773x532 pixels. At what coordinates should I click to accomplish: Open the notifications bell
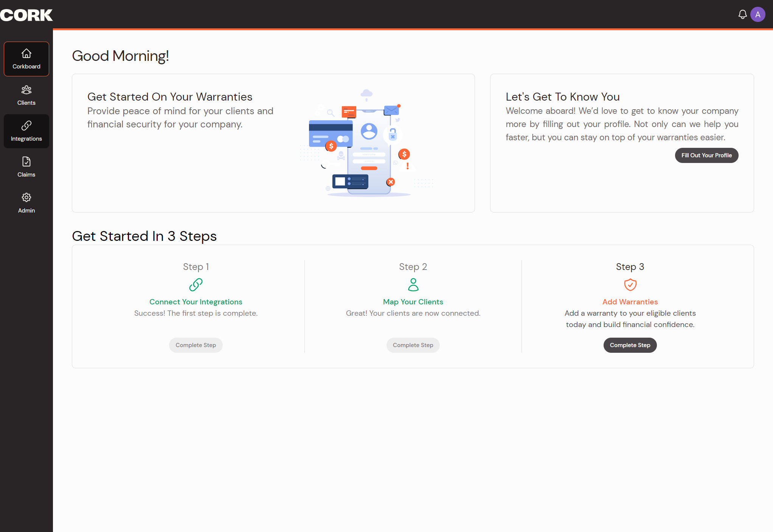[742, 15]
